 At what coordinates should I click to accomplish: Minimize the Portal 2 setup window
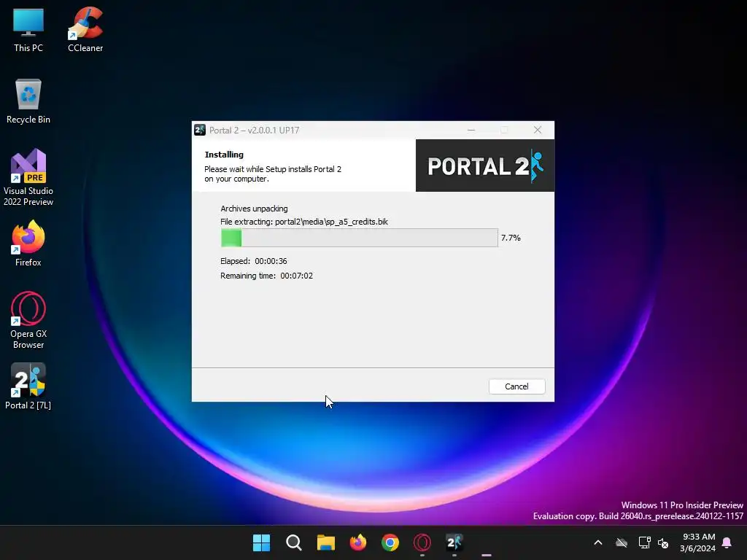pos(471,130)
